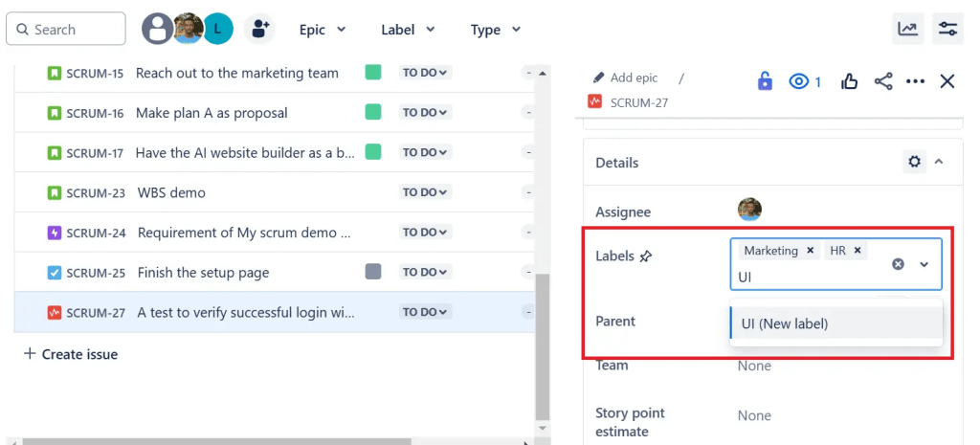Screen dimensions: 980x445
Task: Open the view settings sliders icon
Action: (x=947, y=29)
